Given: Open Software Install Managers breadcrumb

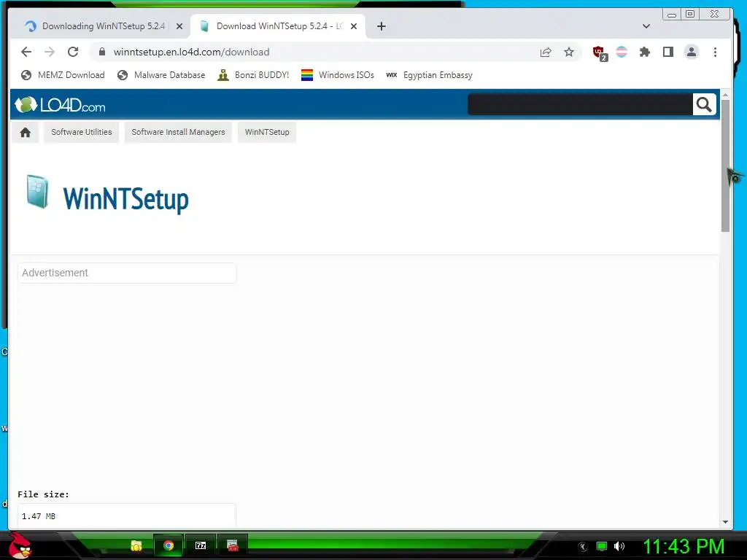Looking at the screenshot, I should pos(178,132).
